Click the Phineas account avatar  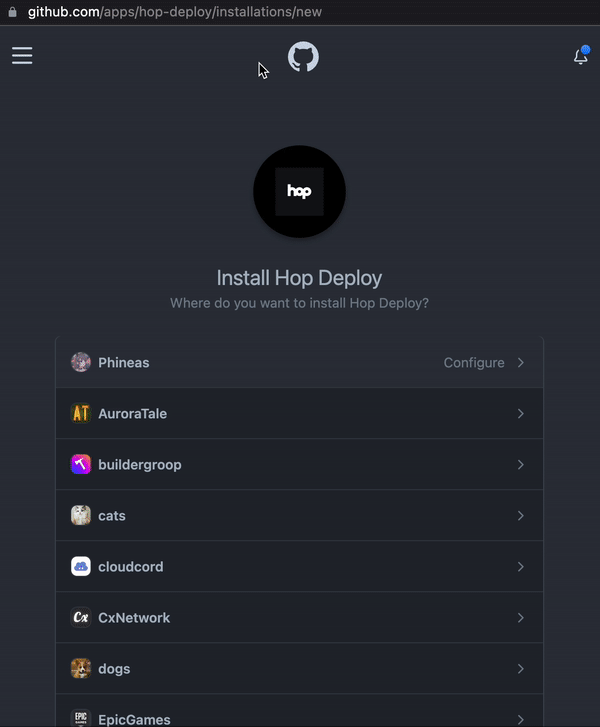tap(81, 362)
